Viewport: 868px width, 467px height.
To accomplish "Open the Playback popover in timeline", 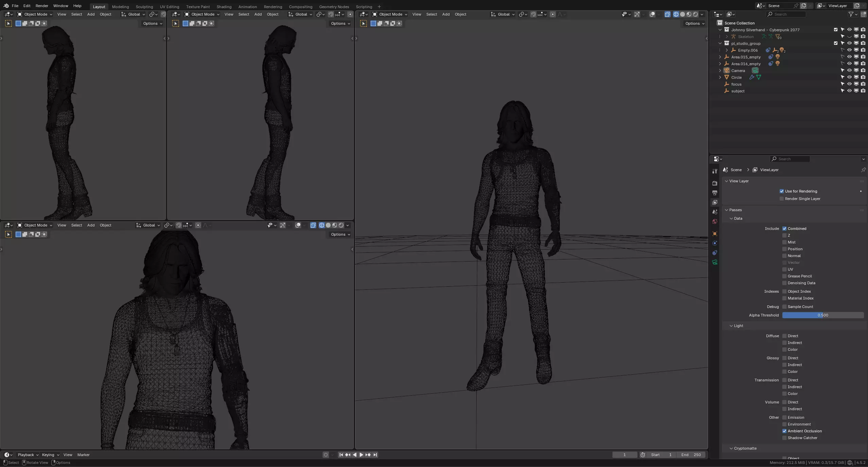I will click(28, 455).
